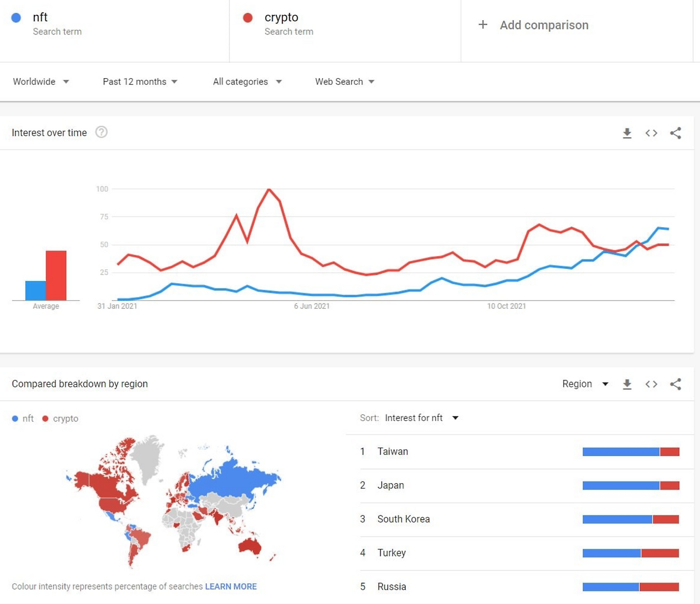Viewport: 700px width, 604px height.
Task: Open embed code for Interest over time
Action: (651, 133)
